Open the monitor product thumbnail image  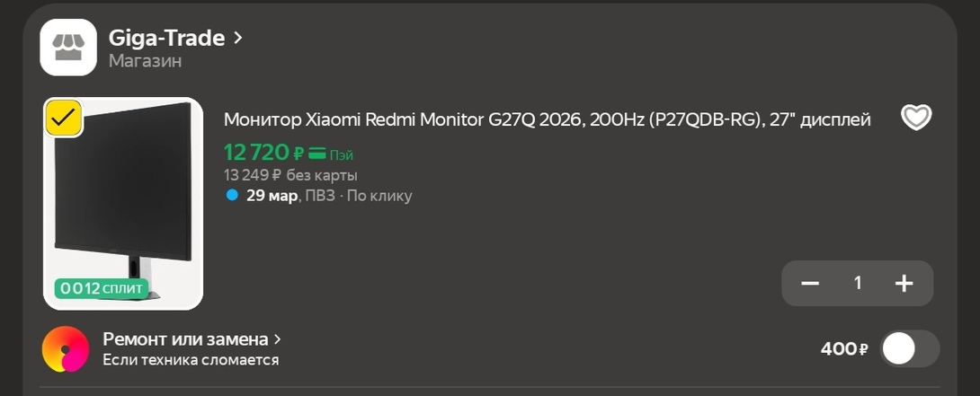pyautogui.click(x=124, y=202)
